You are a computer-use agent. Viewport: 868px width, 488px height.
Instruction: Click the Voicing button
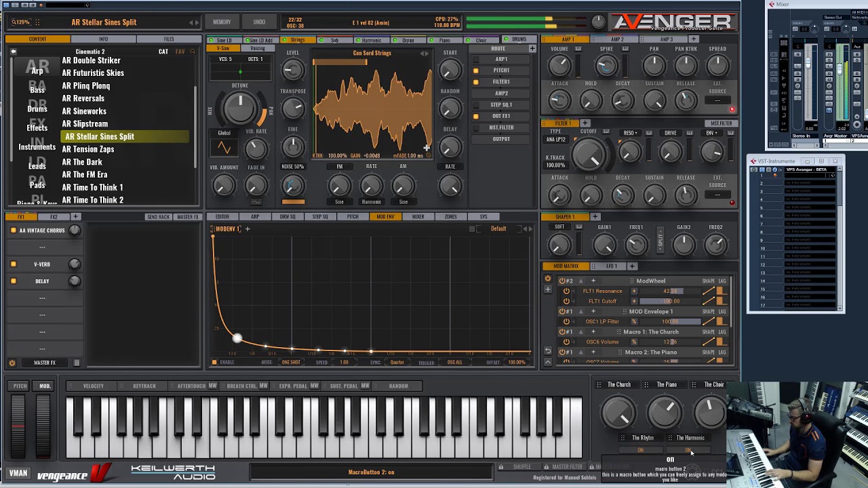258,49
